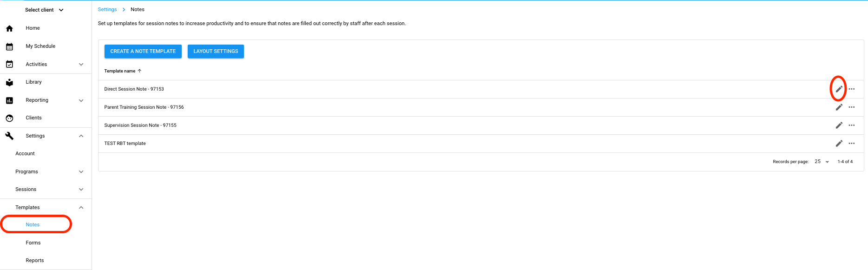The width and height of the screenshot is (868, 270).
Task: Open three-dot menu for Supervision Session Note
Action: pyautogui.click(x=851, y=125)
